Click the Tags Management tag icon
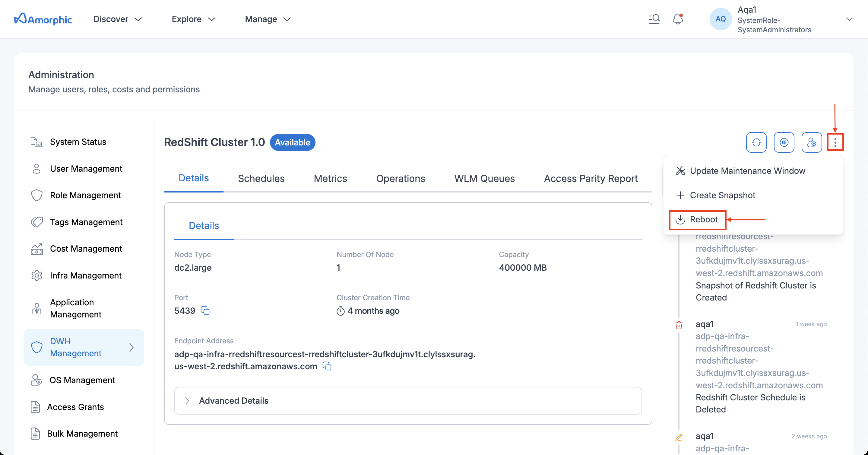868x455 pixels. [x=36, y=222]
